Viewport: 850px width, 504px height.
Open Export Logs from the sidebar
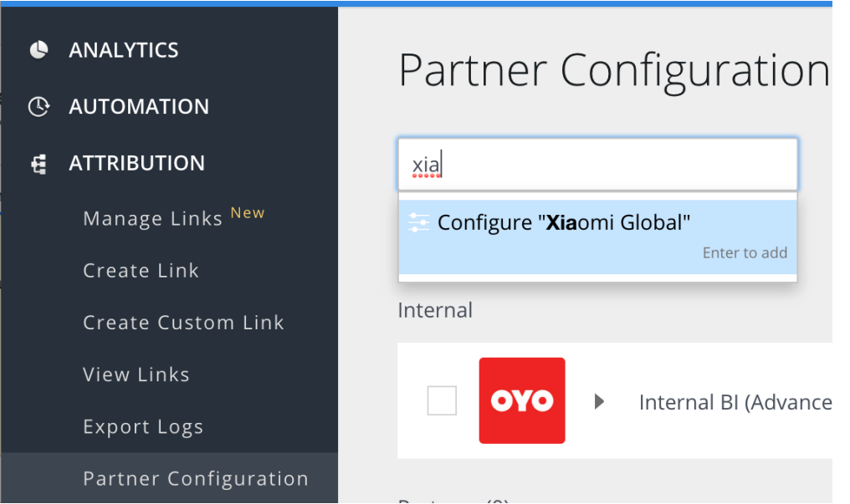(x=143, y=427)
